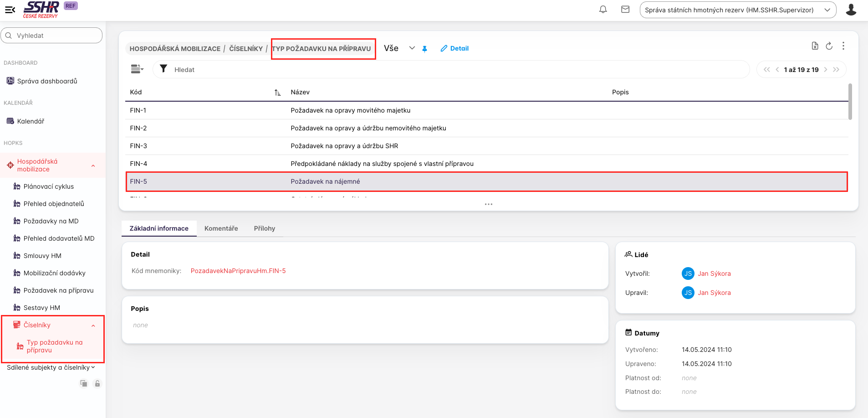Screen dimensions: 868x418
Task: Collapse sidebar with the hamburger menu icon
Action: click(10, 10)
